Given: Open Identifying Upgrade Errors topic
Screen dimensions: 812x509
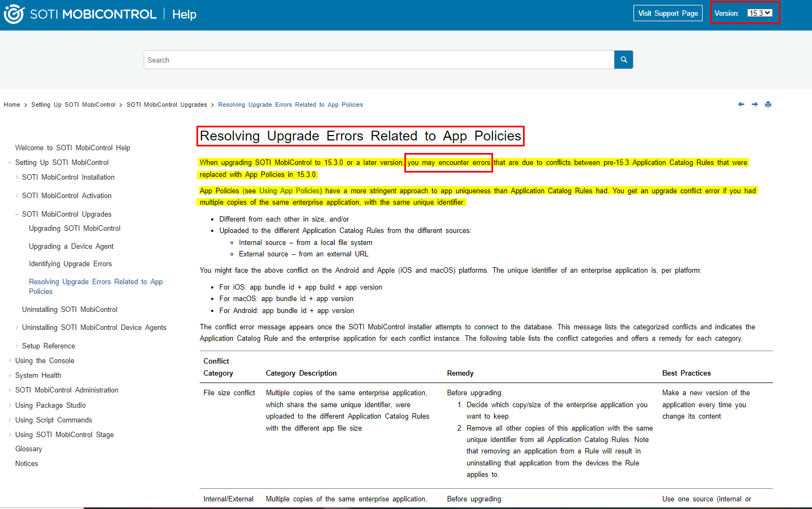Looking at the screenshot, I should (x=70, y=264).
